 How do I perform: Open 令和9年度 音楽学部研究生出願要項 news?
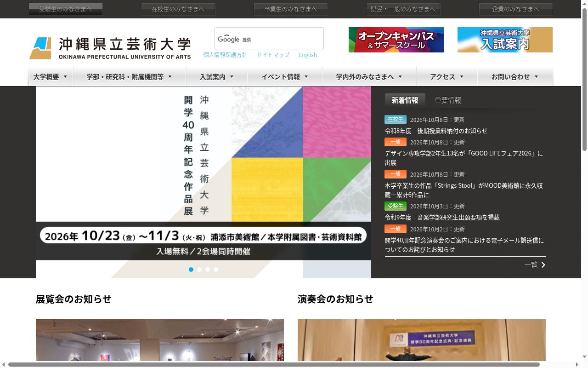click(442, 217)
